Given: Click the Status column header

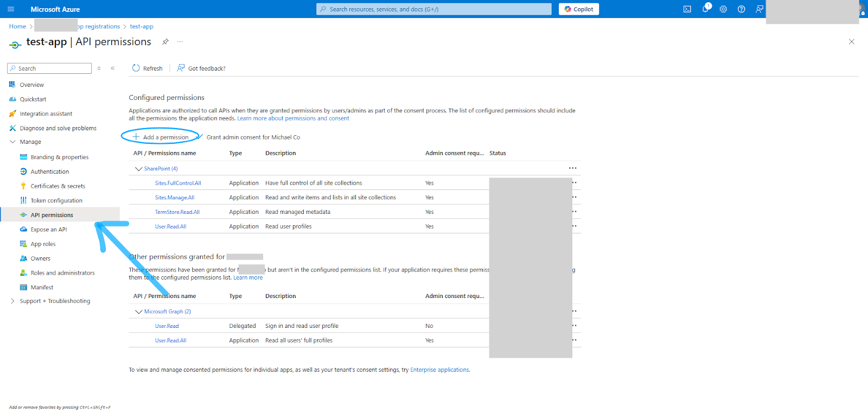Looking at the screenshot, I should tap(497, 154).
